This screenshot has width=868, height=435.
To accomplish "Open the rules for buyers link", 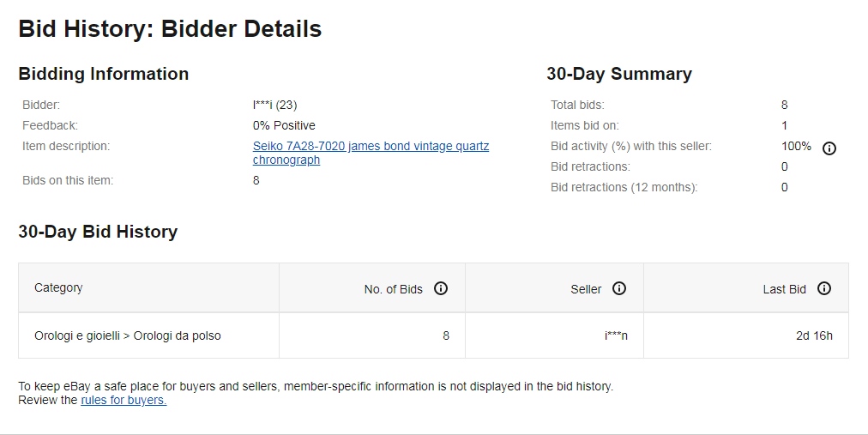I will point(124,400).
